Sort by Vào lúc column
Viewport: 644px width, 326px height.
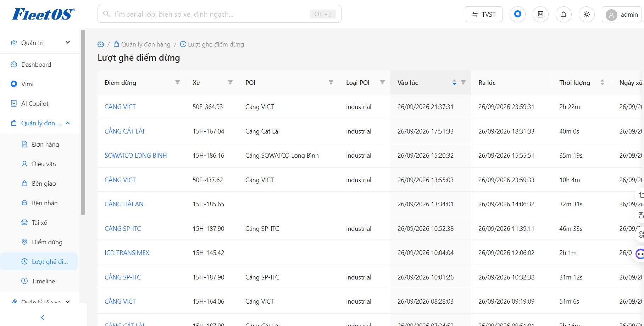tap(454, 82)
